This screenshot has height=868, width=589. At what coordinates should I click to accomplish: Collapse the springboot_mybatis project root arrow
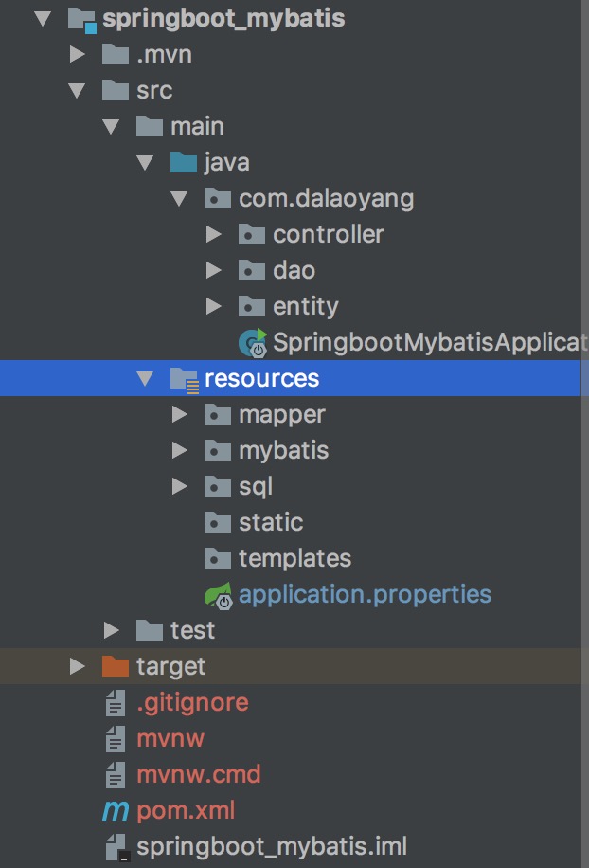pos(43,19)
